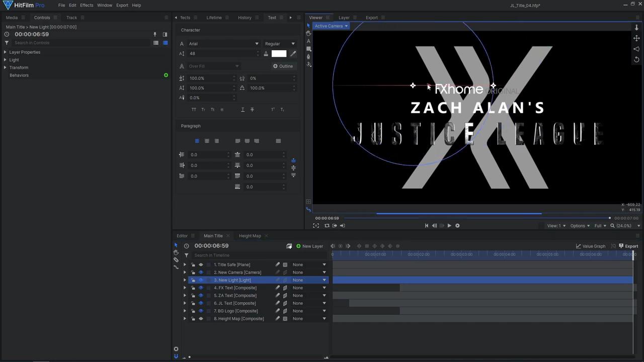Switch to the Height Map timeline tab

click(x=250, y=236)
